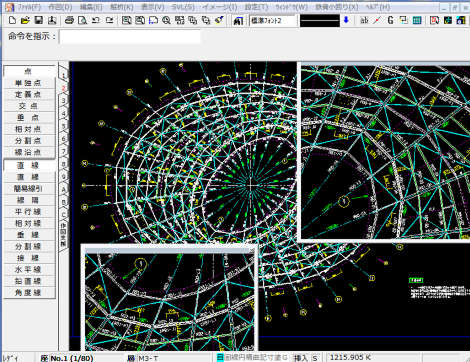
Task: Click the 垂線 button
Action: (29, 235)
